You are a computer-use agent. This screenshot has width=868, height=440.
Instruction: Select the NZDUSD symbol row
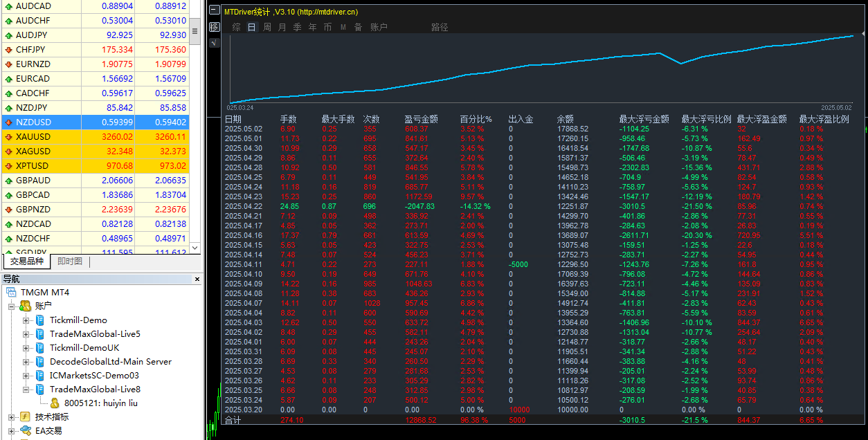[95, 122]
